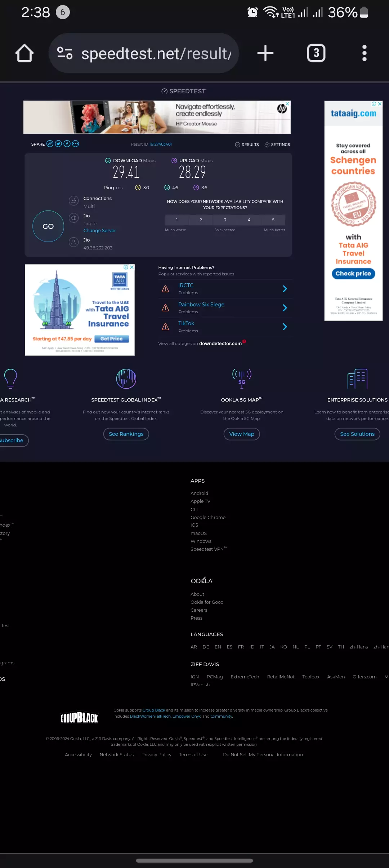Share result via copy link icon

50,144
